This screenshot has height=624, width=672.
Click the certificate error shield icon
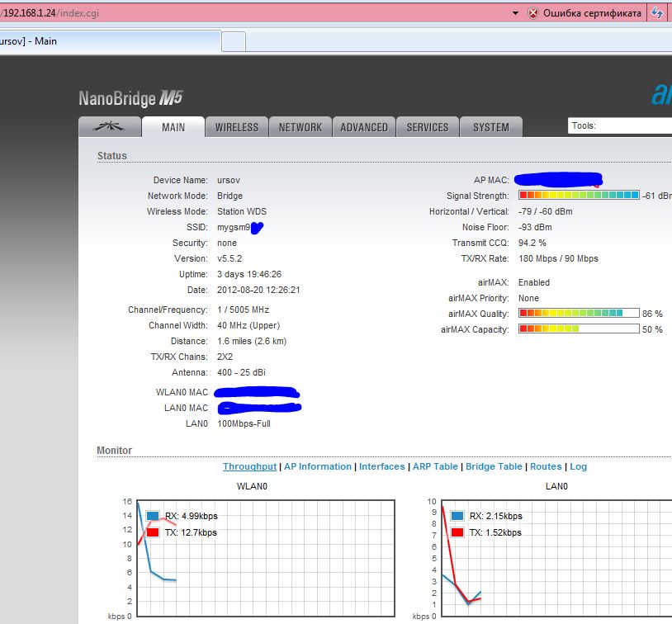tap(532, 12)
